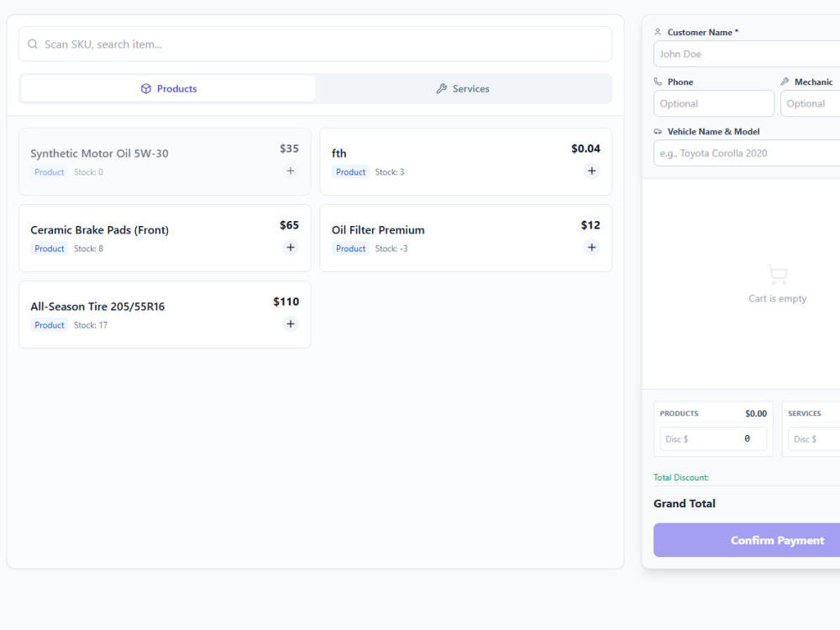Click the Services discount amount field
The width and height of the screenshot is (840, 630).
click(x=814, y=438)
